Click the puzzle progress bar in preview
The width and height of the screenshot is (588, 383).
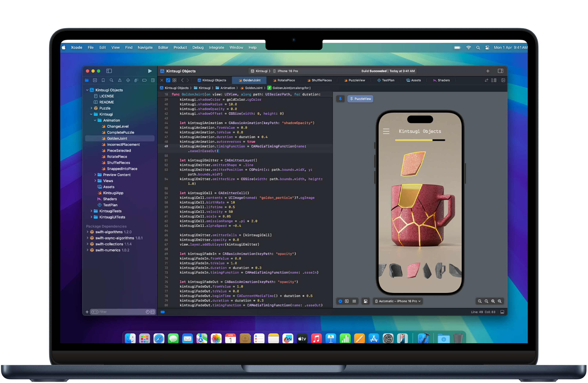[420, 140]
